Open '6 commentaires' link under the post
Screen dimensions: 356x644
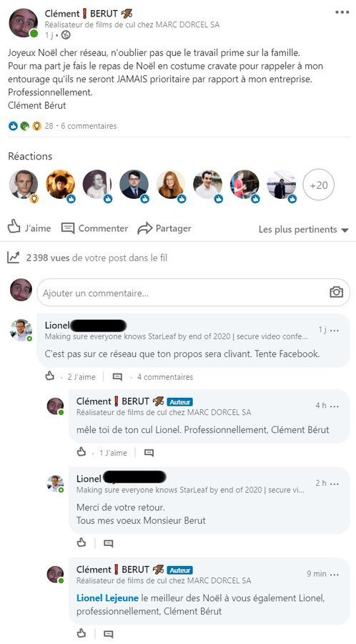[89, 126]
